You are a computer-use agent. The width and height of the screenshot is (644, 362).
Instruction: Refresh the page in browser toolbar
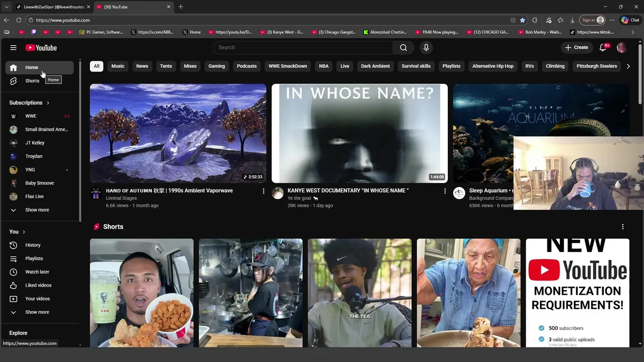[19, 20]
